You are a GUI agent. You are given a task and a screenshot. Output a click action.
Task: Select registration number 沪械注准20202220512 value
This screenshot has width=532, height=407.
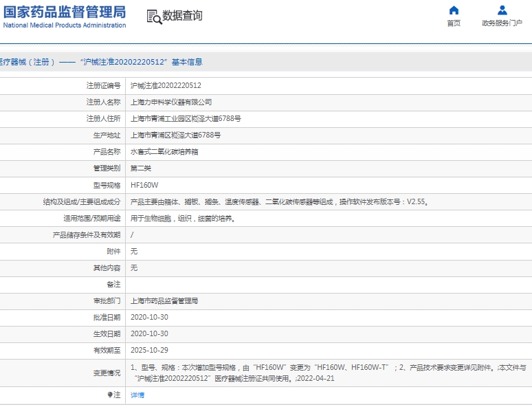point(166,85)
